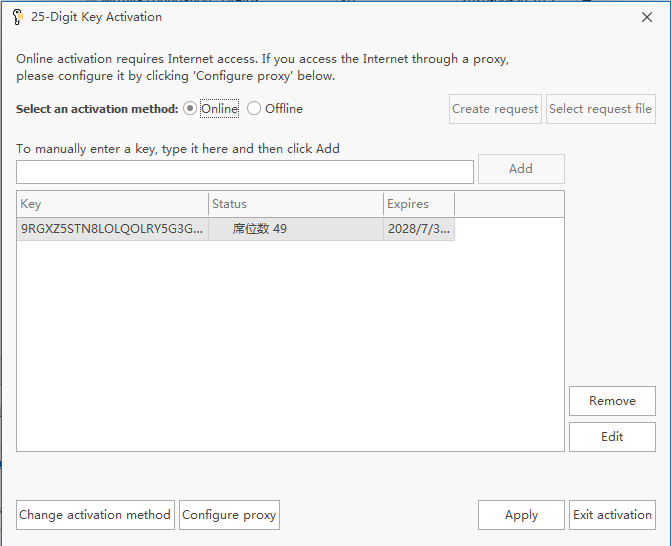Edit the selected key
671x546 pixels.
[x=612, y=437]
